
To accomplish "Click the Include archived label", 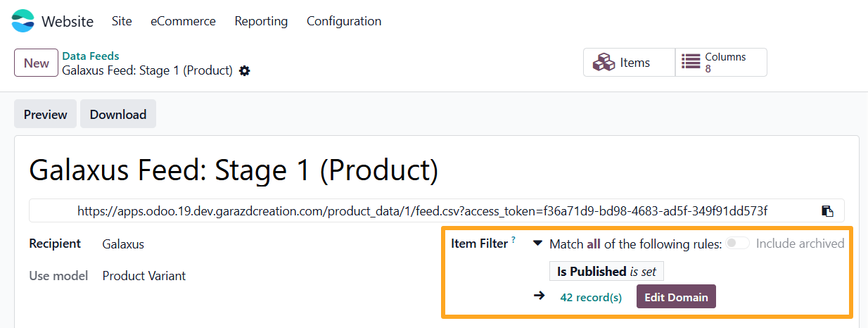I will tap(800, 244).
